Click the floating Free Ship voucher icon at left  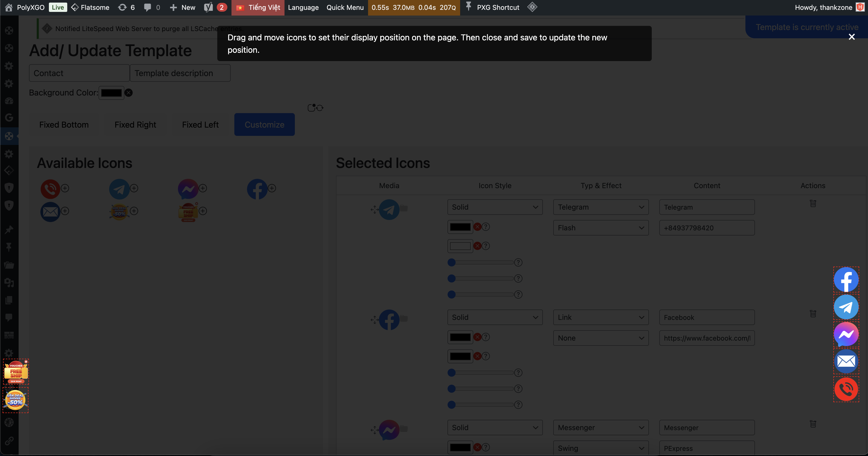16,372
